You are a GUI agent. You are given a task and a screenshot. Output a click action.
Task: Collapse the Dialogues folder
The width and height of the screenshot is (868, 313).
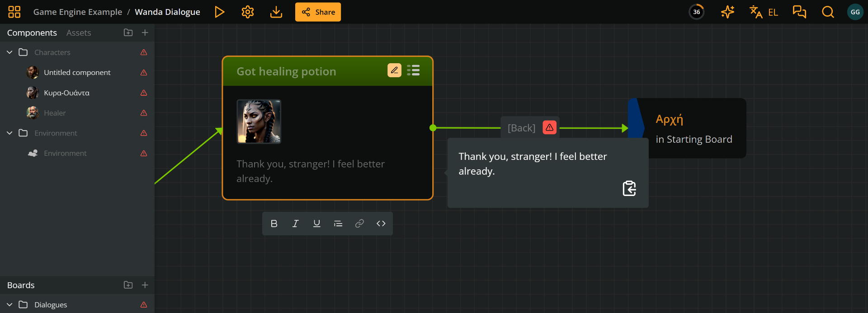9,305
